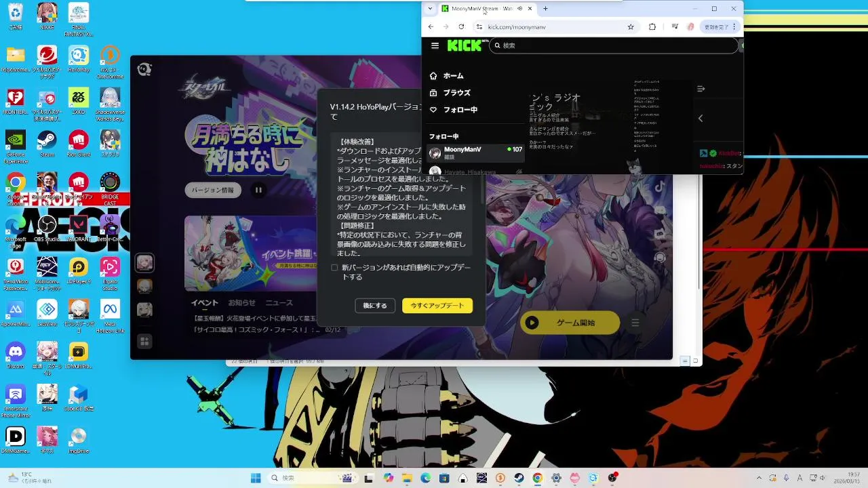The width and height of the screenshot is (868, 488).
Task: Open Chrome tab search dropdown
Action: point(430,9)
